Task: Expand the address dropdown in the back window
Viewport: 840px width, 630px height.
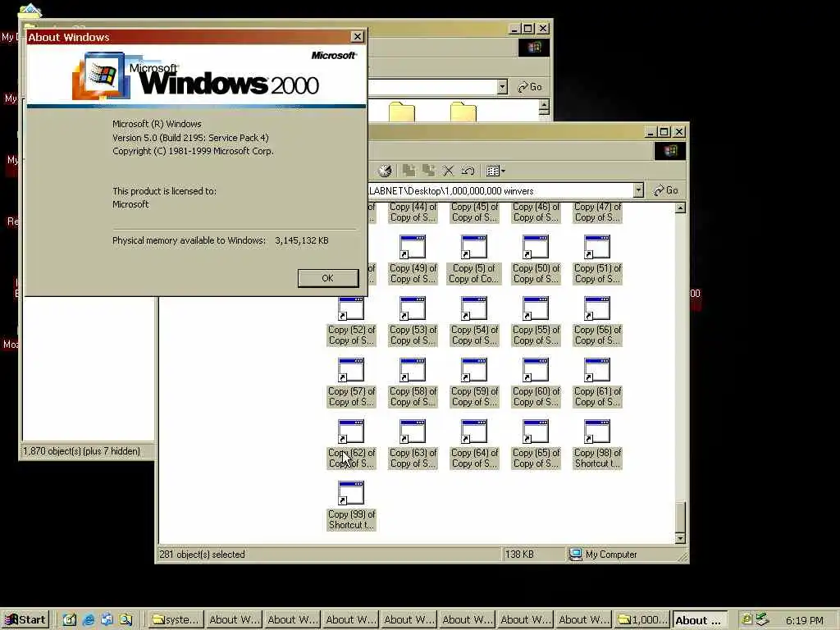Action: pyautogui.click(x=502, y=87)
